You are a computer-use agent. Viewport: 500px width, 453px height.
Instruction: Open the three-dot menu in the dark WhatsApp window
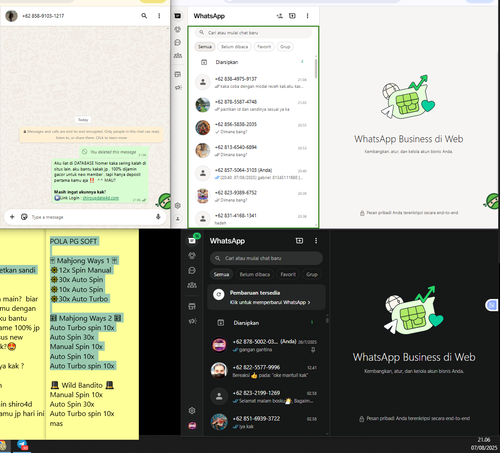point(316,241)
